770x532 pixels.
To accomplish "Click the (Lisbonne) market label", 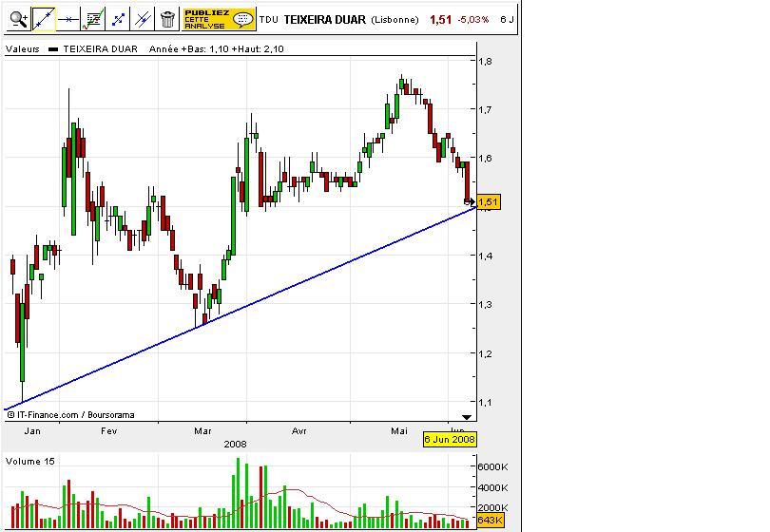I will pyautogui.click(x=395, y=20).
